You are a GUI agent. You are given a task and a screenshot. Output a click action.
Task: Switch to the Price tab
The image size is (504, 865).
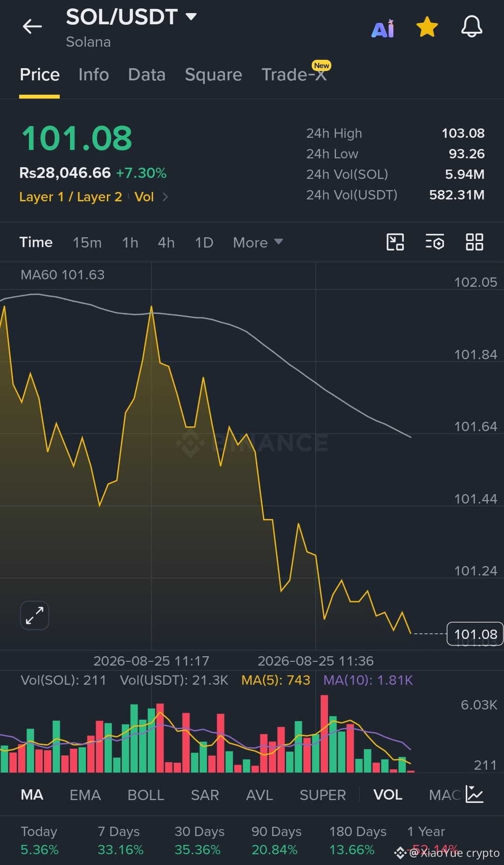point(40,75)
